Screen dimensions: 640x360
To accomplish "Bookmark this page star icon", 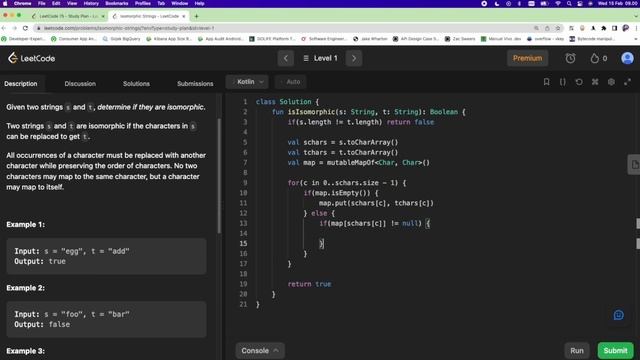I will click(x=558, y=28).
